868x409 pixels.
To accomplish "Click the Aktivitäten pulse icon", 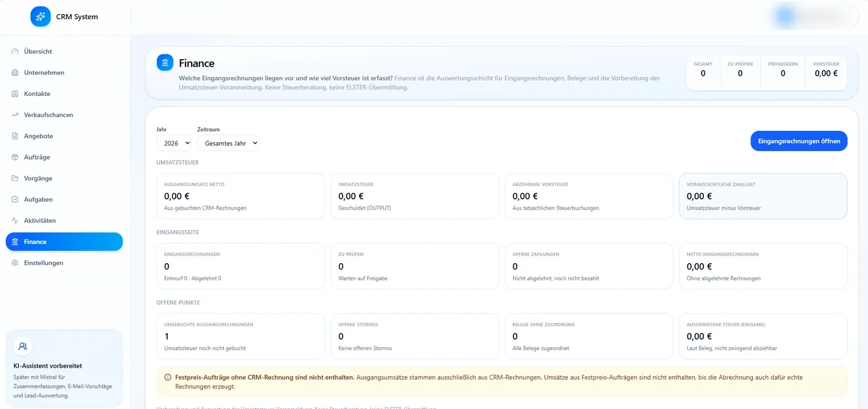I will [15, 221].
